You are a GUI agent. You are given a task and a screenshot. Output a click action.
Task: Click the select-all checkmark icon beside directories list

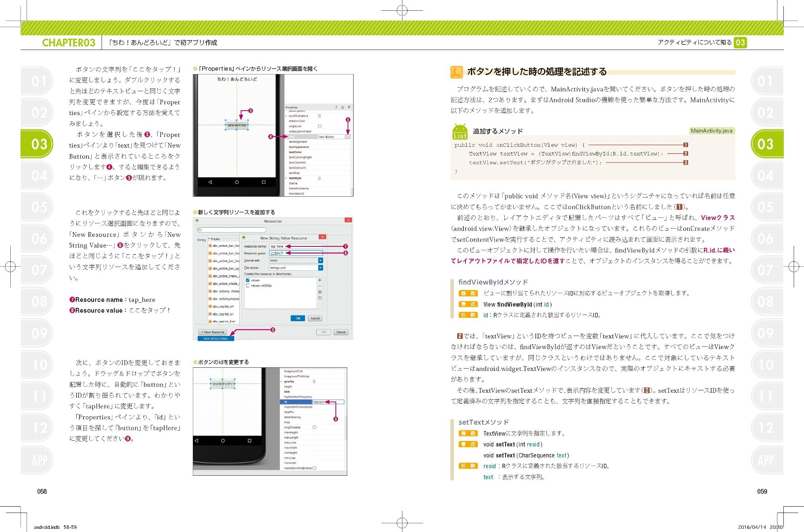coord(320,292)
